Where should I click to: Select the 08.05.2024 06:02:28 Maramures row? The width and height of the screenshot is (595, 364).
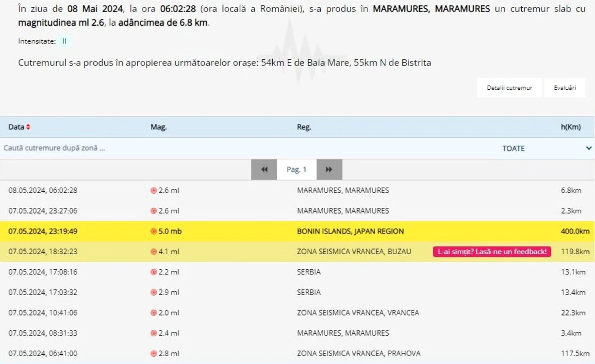(x=297, y=191)
